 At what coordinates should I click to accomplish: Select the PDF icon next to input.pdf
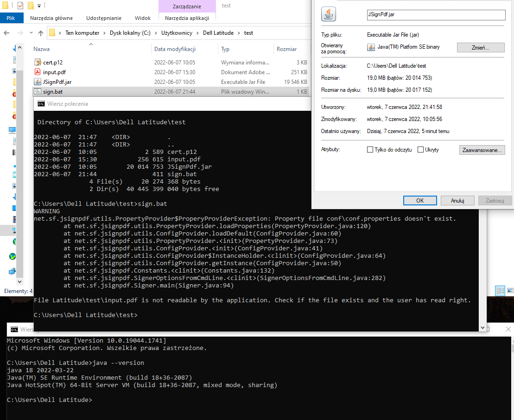pos(38,72)
